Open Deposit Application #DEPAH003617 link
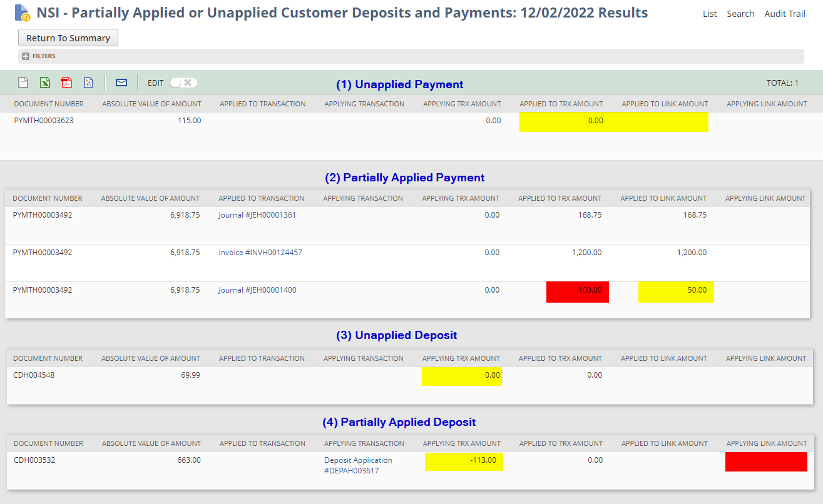Screen dimensions: 823x504 point(358,465)
